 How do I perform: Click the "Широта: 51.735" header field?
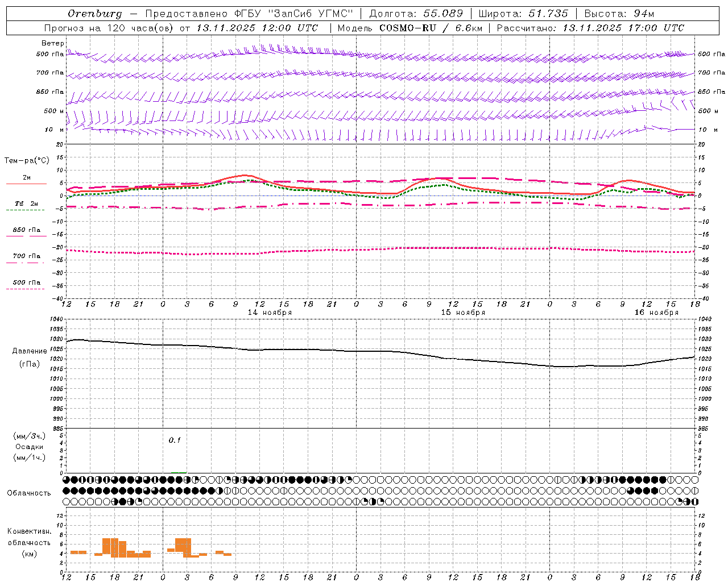pos(523,14)
